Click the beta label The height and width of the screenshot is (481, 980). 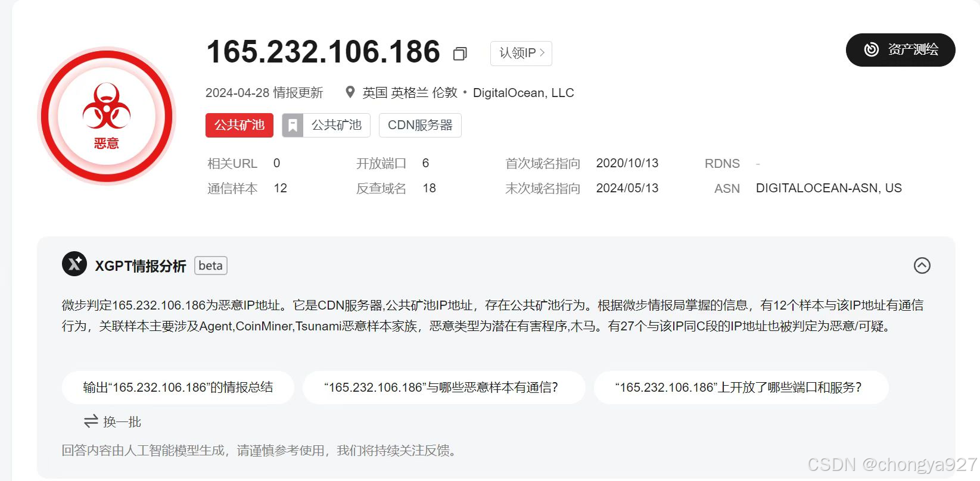click(x=211, y=266)
